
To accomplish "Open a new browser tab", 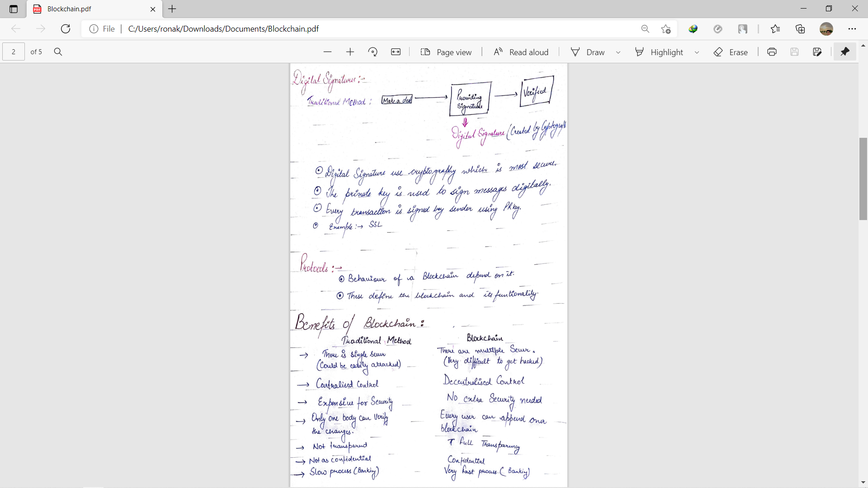I will (172, 9).
